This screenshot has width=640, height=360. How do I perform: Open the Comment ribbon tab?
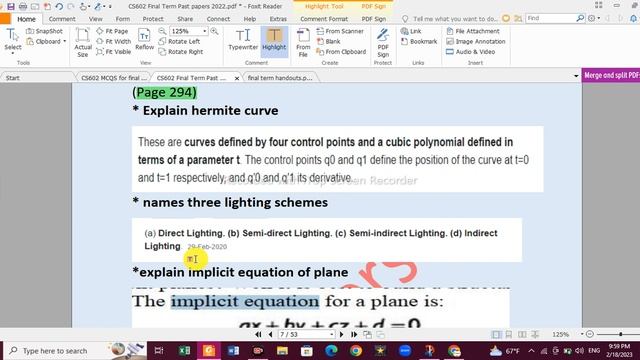[62, 19]
